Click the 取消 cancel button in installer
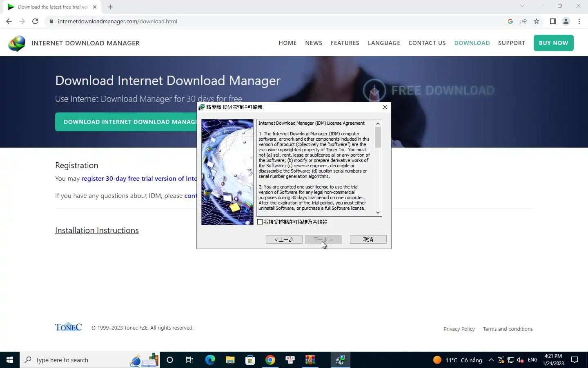The image size is (588, 368). click(368, 240)
